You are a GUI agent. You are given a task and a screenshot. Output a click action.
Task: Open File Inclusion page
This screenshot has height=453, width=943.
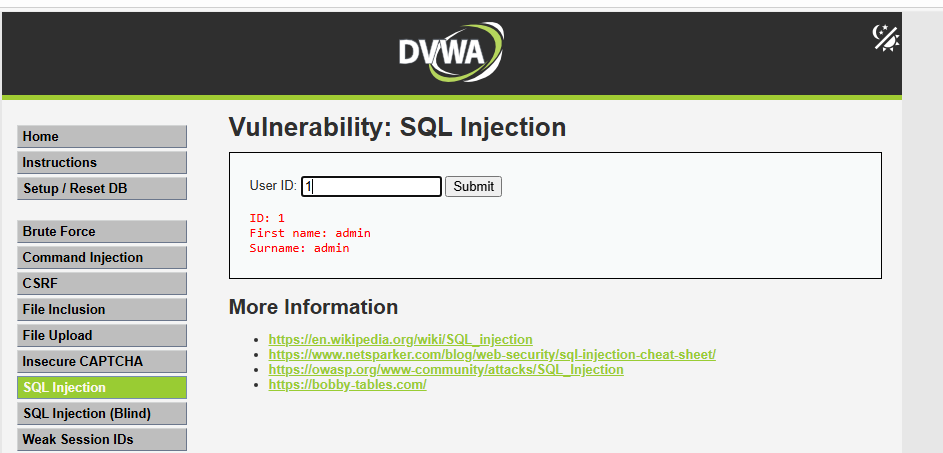coord(102,309)
